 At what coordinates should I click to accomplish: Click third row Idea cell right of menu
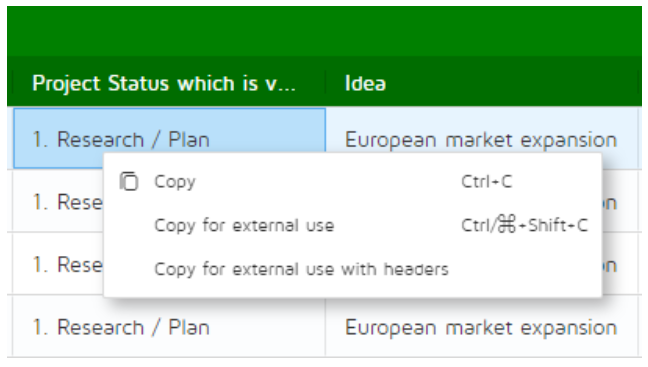(x=620, y=265)
